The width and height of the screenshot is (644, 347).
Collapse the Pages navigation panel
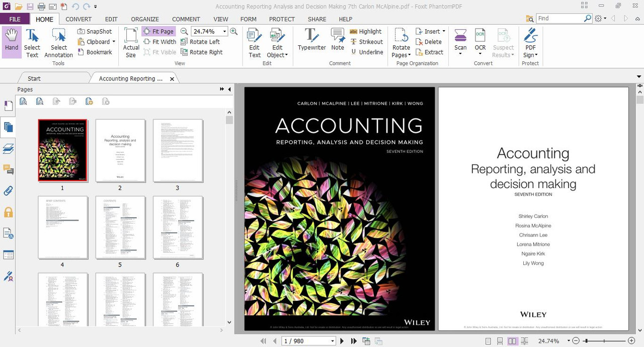[x=229, y=90]
